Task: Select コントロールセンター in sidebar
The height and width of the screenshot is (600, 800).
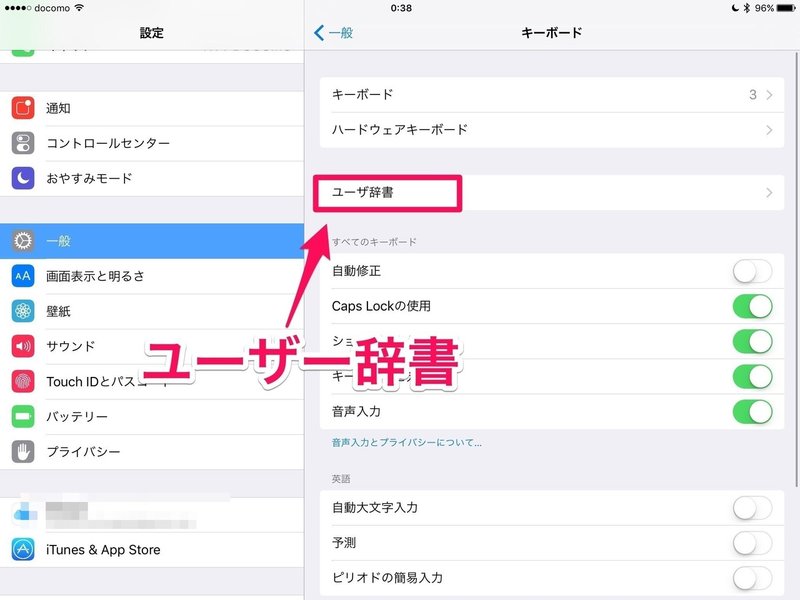Action: point(152,143)
